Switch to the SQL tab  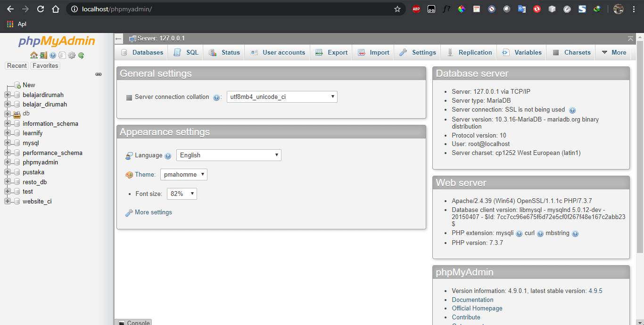[185, 52]
